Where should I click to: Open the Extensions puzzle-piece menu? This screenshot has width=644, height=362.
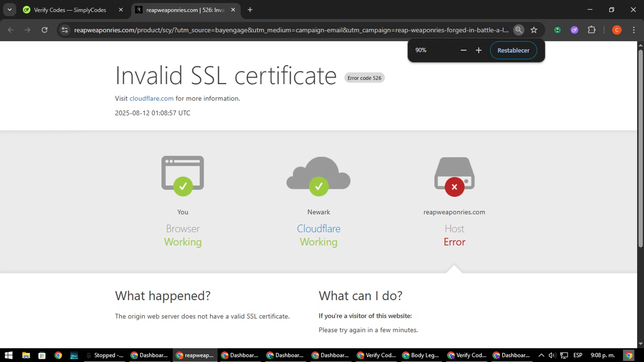point(592,30)
